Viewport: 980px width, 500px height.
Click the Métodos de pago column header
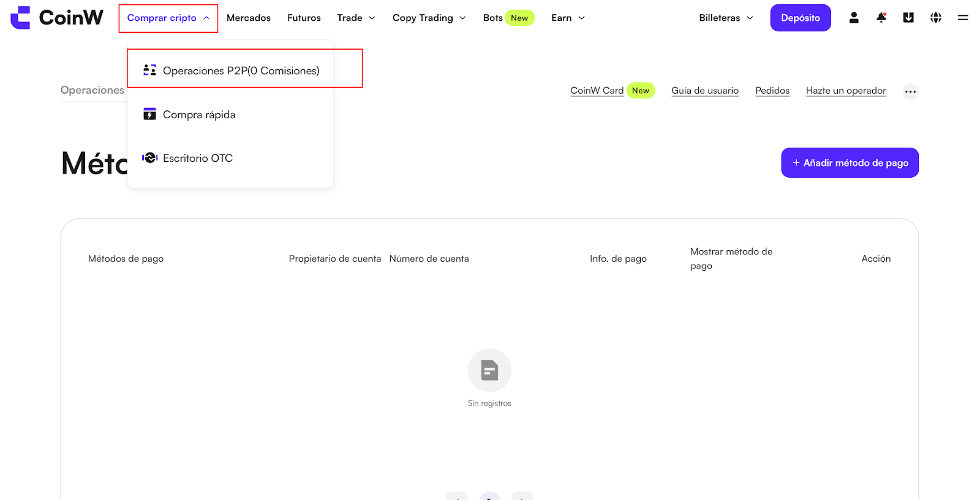coord(126,259)
